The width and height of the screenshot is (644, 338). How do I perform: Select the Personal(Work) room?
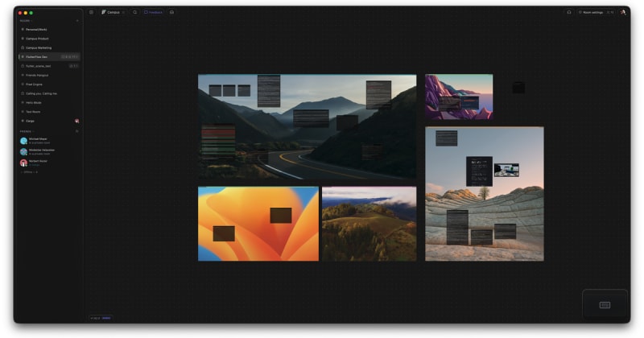(x=49, y=30)
